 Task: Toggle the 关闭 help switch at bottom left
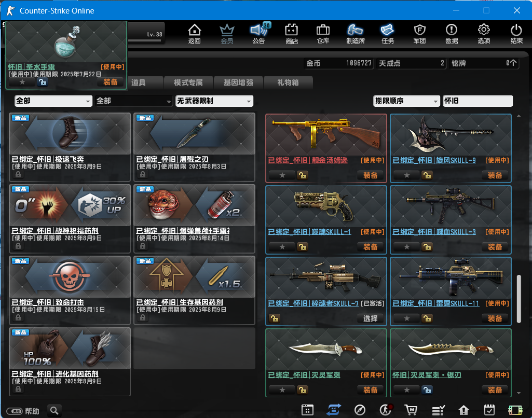pos(15,411)
